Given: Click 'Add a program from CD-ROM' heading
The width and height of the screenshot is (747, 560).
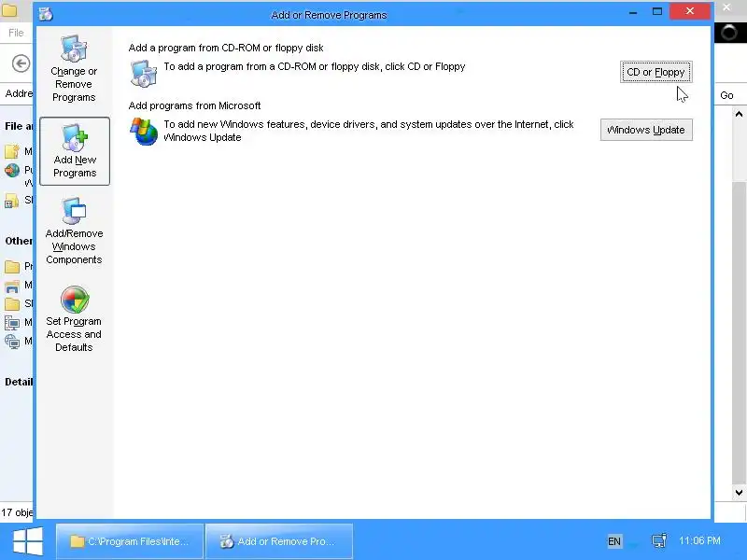Looking at the screenshot, I should 226,48.
